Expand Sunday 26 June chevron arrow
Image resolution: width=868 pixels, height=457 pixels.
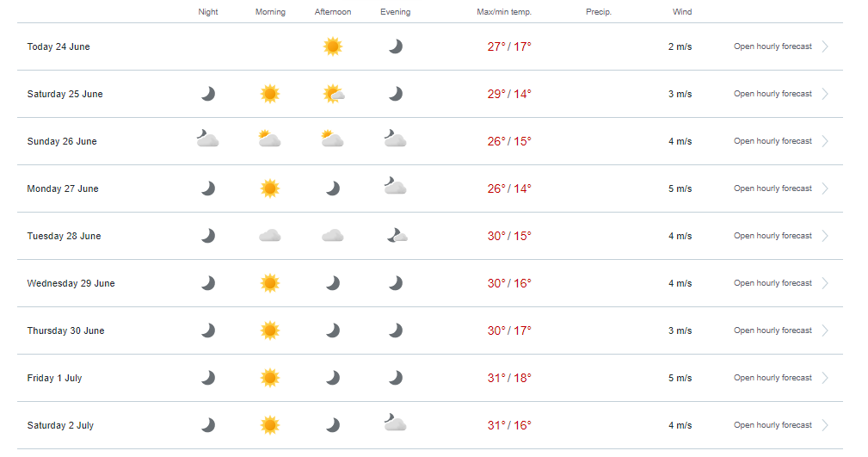825,141
